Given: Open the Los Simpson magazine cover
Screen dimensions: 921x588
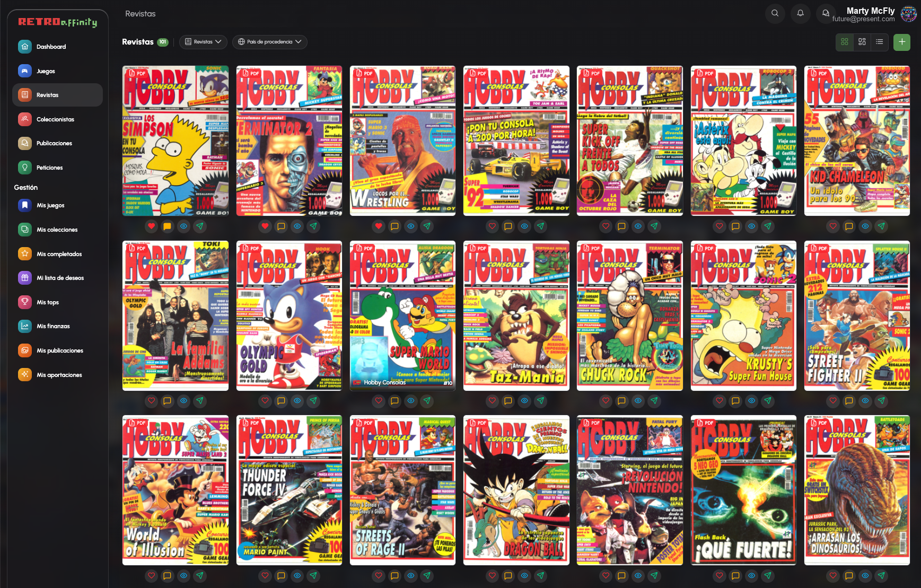Looking at the screenshot, I should pyautogui.click(x=176, y=141).
